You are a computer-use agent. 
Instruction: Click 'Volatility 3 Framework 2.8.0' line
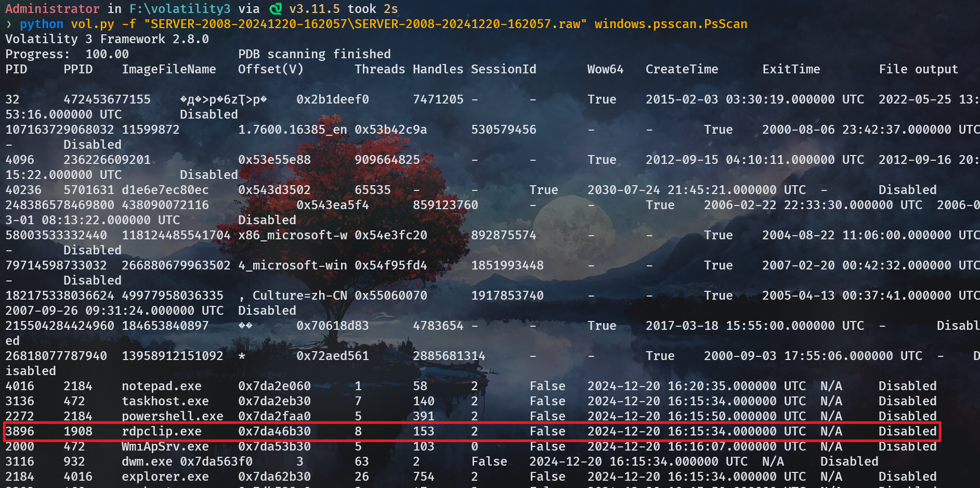point(107,39)
